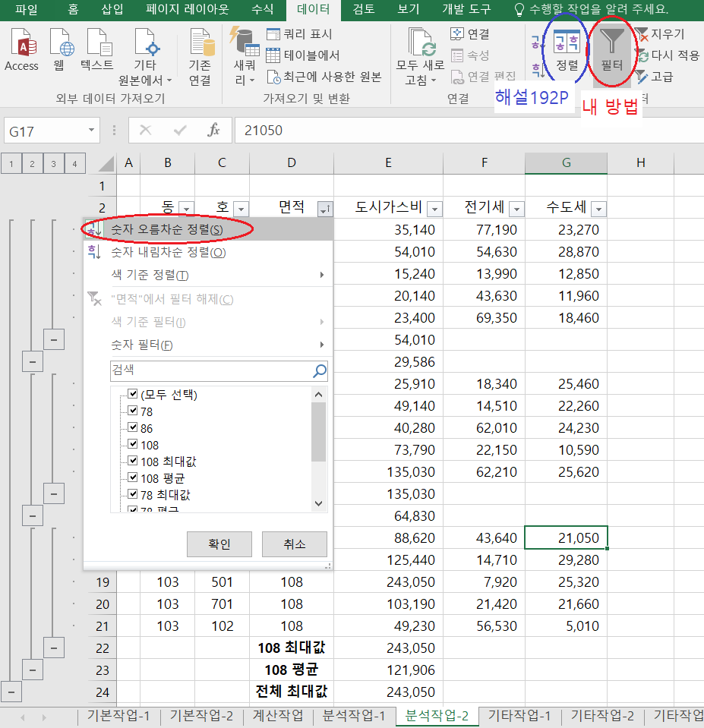Click the 고급 advanced filter icon
Screen dimensions: 704x728
point(642,77)
